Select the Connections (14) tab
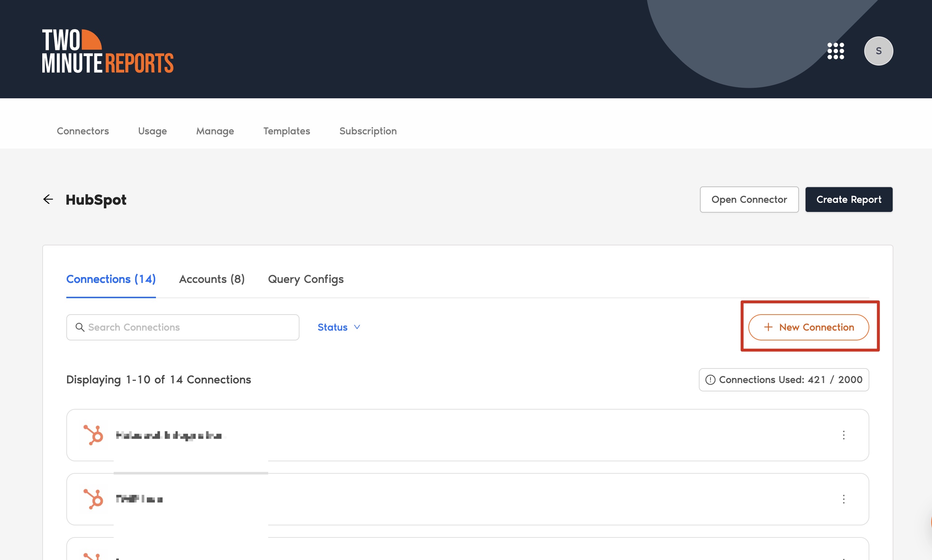The image size is (932, 560). (x=111, y=279)
